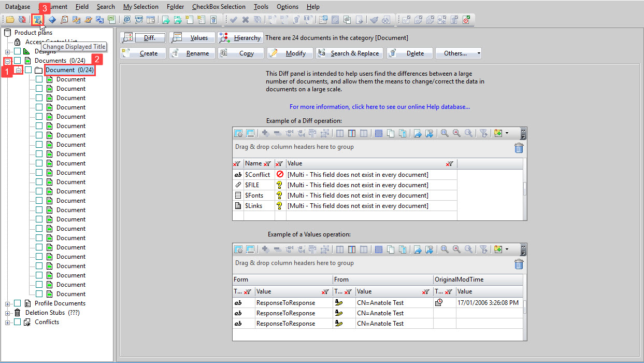Click the grayed checkmark toolbar icon
This screenshot has width=644, height=363.
pos(234,20)
